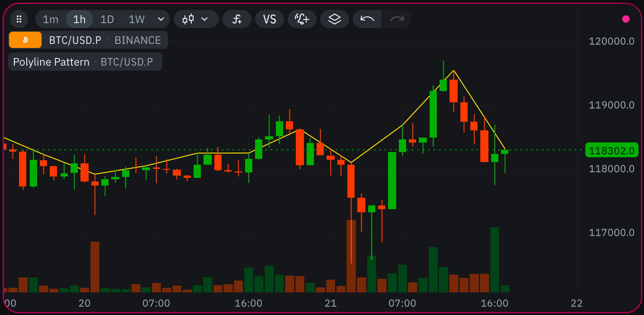Viewport: 644px width, 315px height.
Task: Select the 1m timeframe
Action: click(x=51, y=19)
